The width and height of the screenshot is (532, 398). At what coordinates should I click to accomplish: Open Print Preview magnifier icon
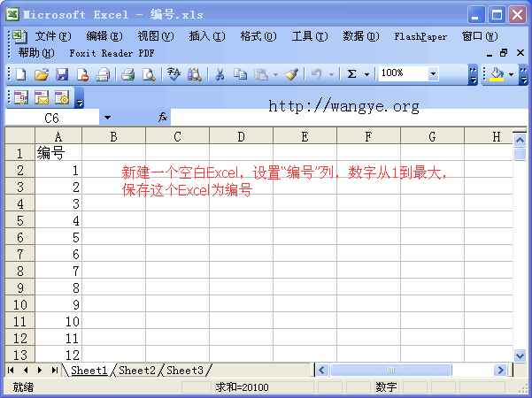[149, 74]
